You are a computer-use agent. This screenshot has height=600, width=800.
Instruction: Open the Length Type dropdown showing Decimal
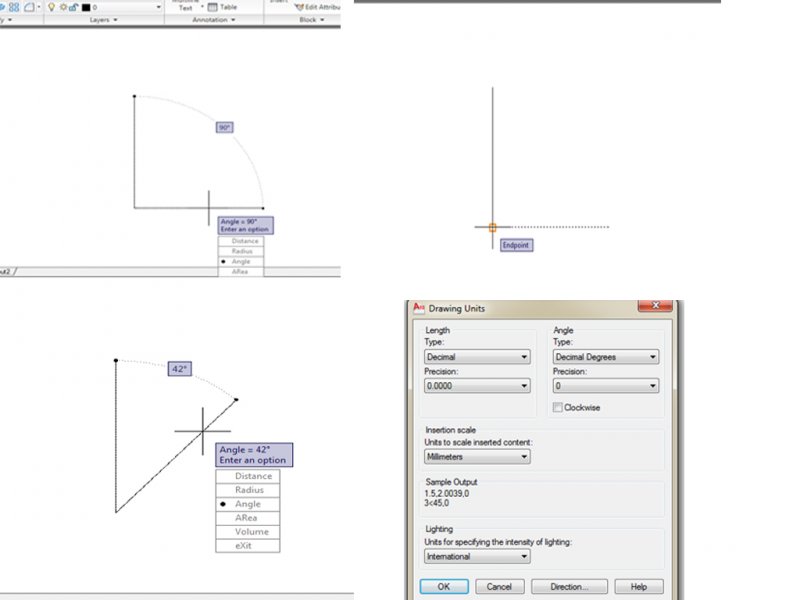[477, 357]
